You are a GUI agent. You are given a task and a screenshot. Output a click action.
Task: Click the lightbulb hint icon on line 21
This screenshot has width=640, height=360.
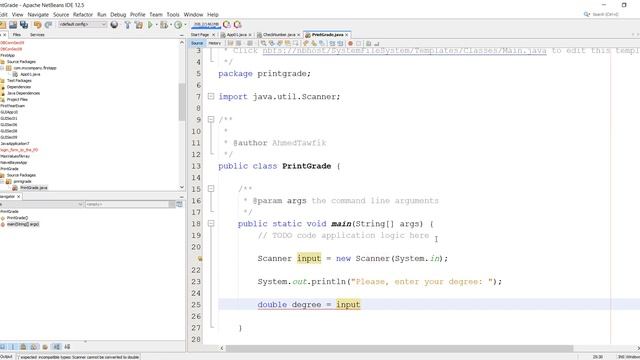(200, 258)
